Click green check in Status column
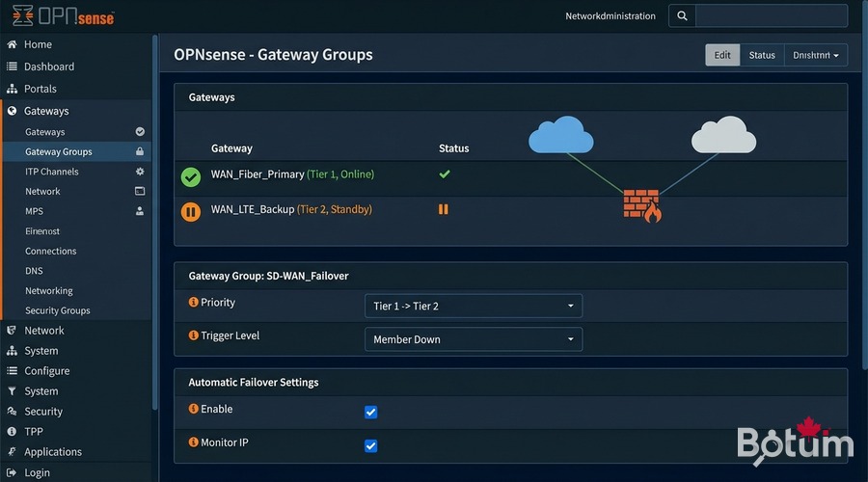 coord(445,174)
